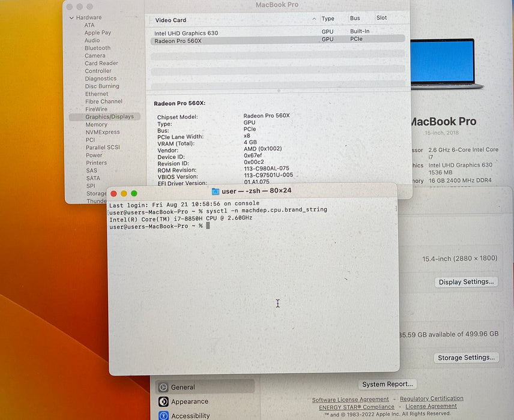Select Graphics/Displays in the sidebar
The height and width of the screenshot is (420, 514).
tap(104, 116)
